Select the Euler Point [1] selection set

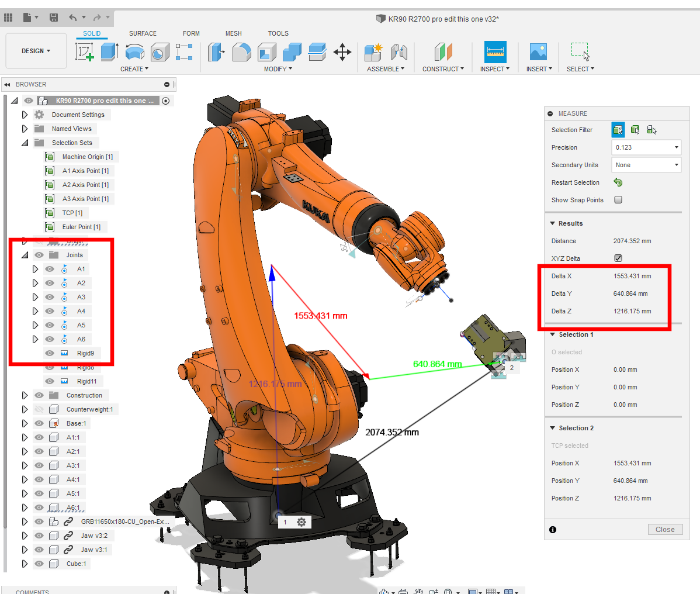click(81, 227)
